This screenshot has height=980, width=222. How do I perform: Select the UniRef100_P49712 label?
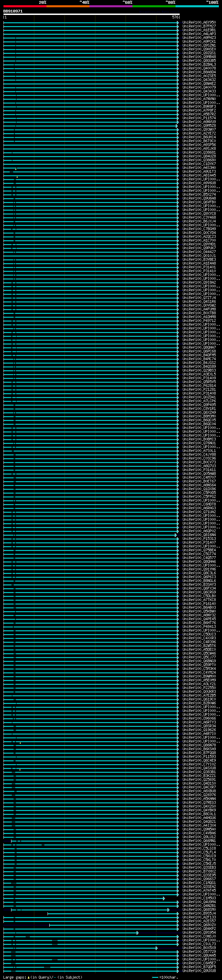[x=199, y=321]
